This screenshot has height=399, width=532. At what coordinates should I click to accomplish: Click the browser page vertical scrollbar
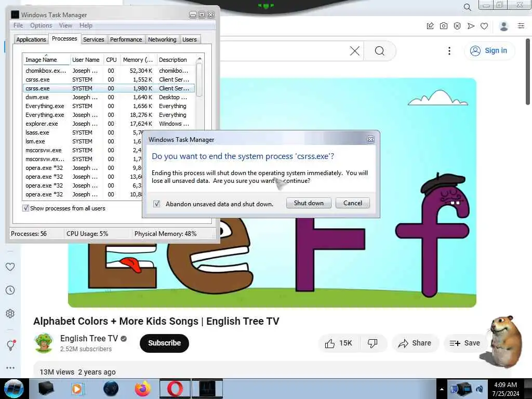(x=528, y=71)
